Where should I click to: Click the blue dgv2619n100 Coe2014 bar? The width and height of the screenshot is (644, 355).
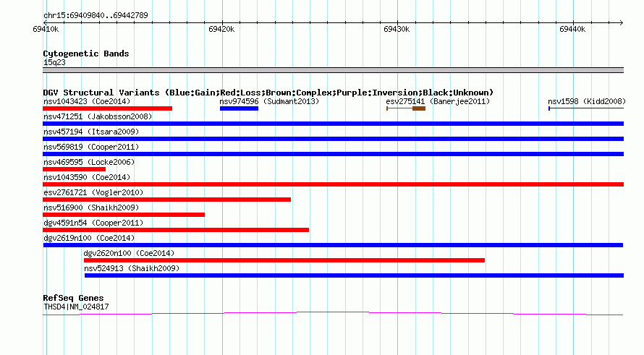tap(333, 245)
